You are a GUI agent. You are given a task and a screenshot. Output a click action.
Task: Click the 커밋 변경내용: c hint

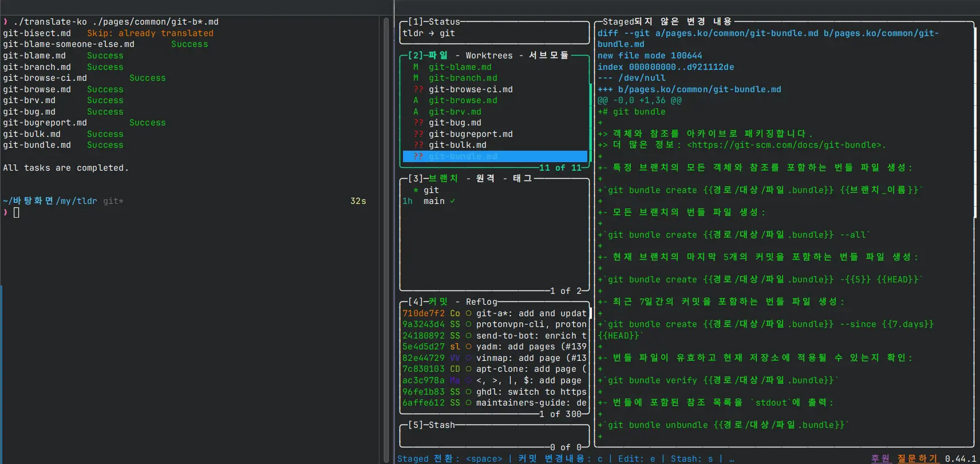click(x=560, y=458)
